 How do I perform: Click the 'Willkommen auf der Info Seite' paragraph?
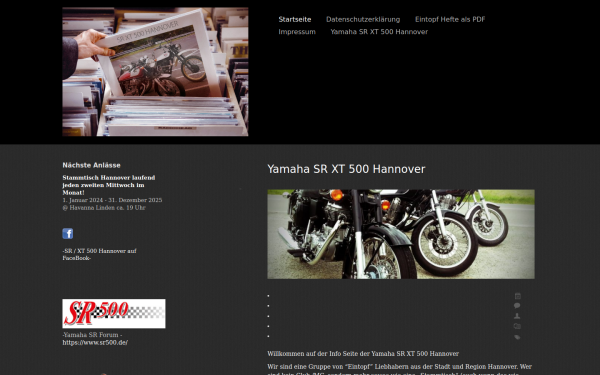363,354
